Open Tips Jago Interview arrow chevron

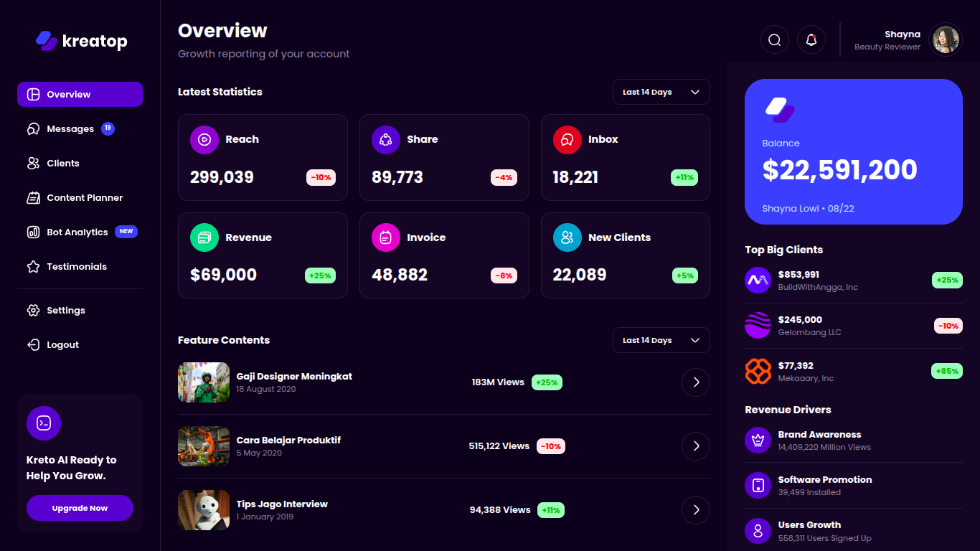(x=695, y=510)
